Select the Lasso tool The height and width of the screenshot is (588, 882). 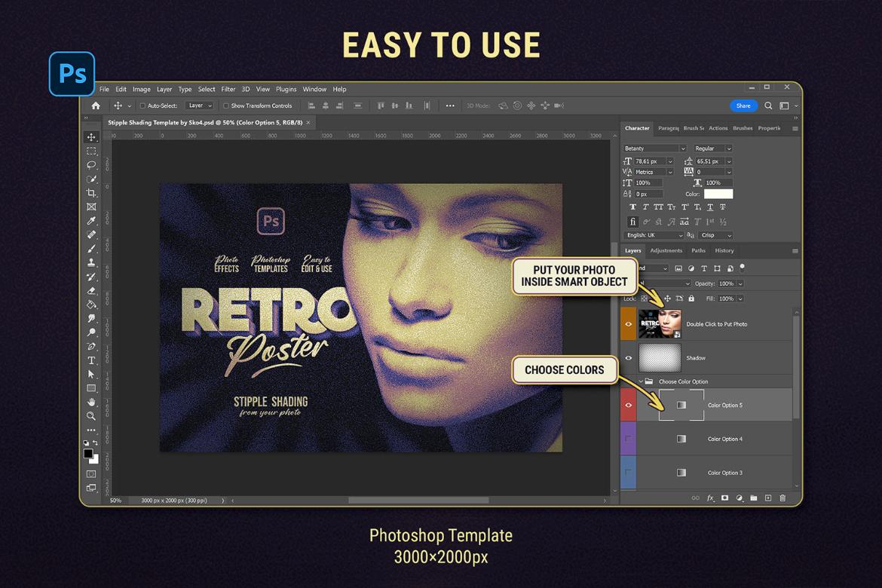[x=91, y=165]
